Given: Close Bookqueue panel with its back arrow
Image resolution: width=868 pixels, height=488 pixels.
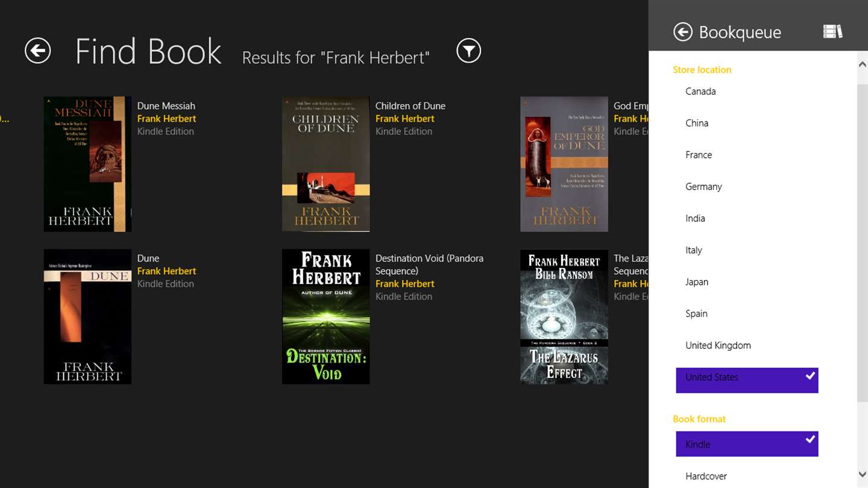Looking at the screenshot, I should click(x=683, y=32).
